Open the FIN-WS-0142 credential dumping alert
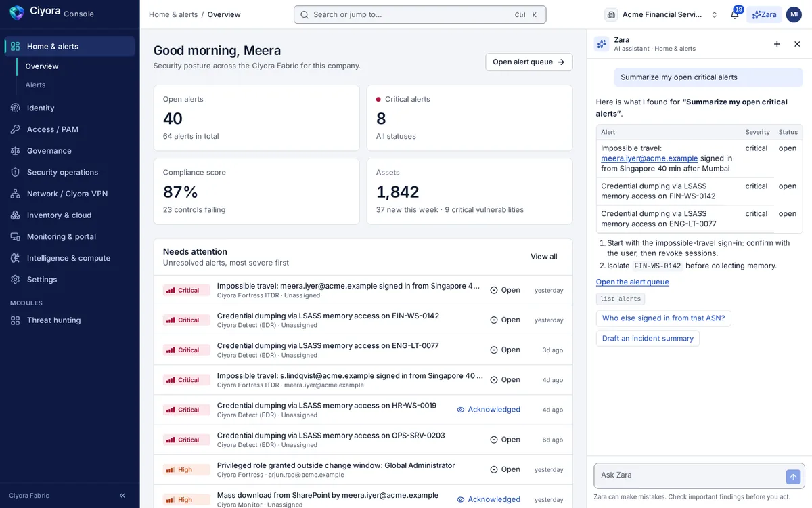Image resolution: width=812 pixels, height=508 pixels. click(363, 320)
